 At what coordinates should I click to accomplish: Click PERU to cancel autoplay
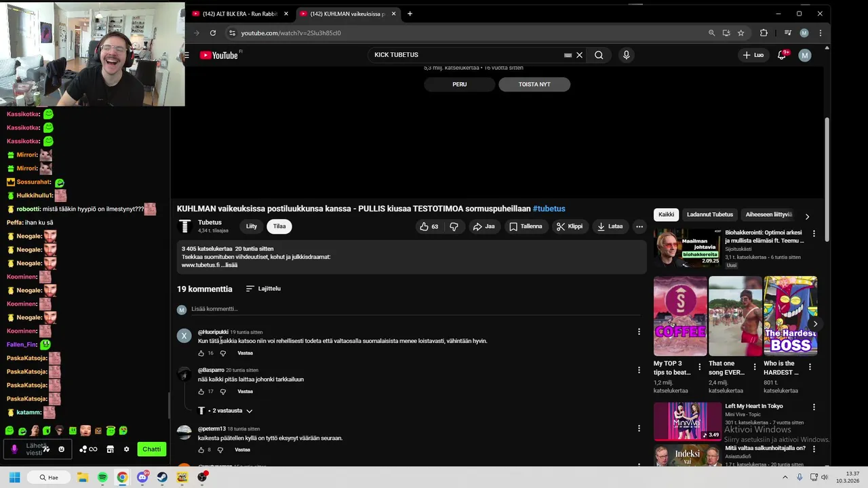(x=460, y=85)
